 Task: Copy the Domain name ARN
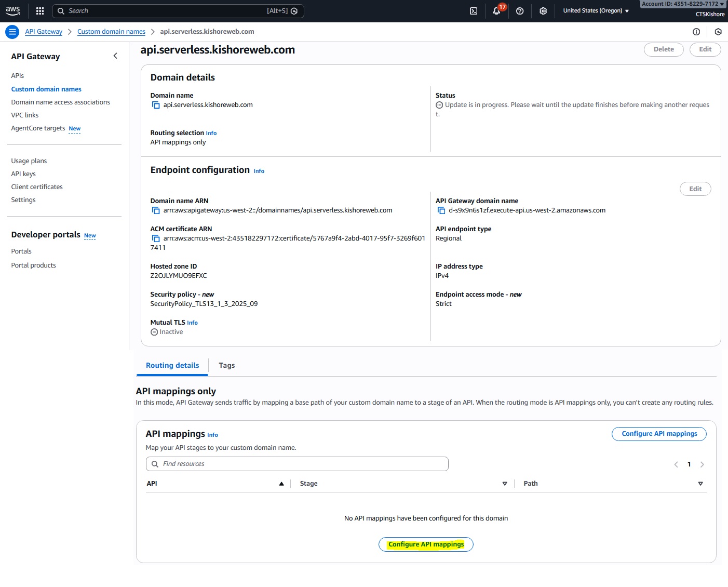pos(156,210)
